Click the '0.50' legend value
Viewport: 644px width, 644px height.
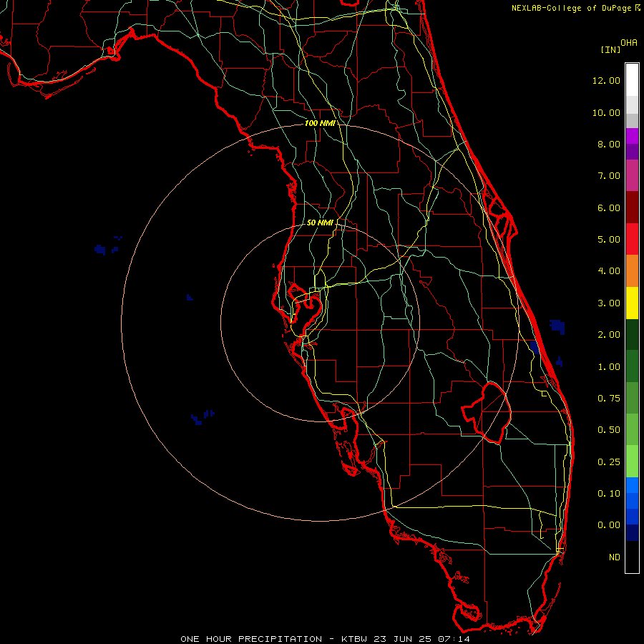(x=609, y=430)
